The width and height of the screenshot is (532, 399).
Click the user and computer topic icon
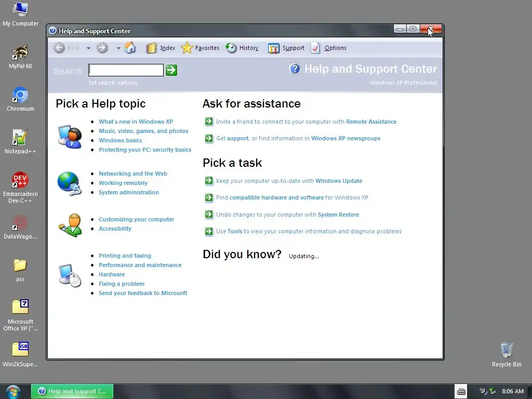(x=70, y=137)
